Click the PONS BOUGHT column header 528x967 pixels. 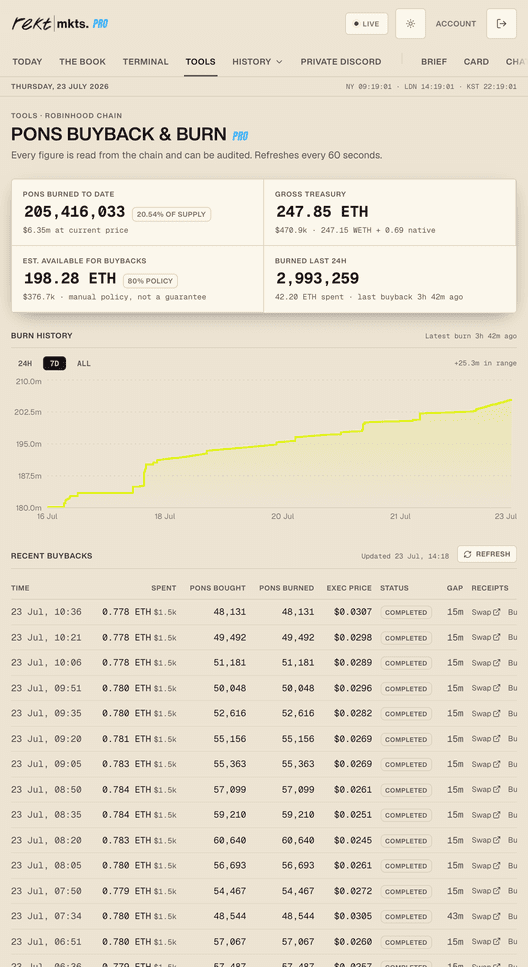point(218,588)
